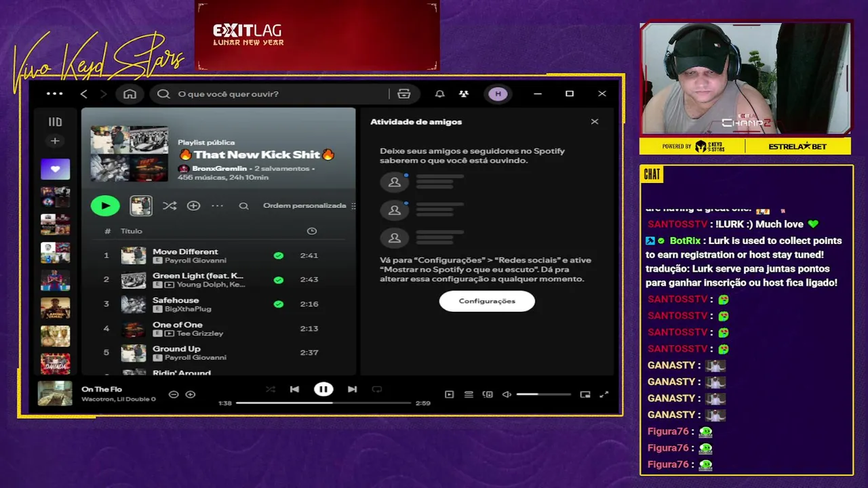The width and height of the screenshot is (868, 488).
Task: Add current song to Liked Songs plus icon
Action: 191,394
